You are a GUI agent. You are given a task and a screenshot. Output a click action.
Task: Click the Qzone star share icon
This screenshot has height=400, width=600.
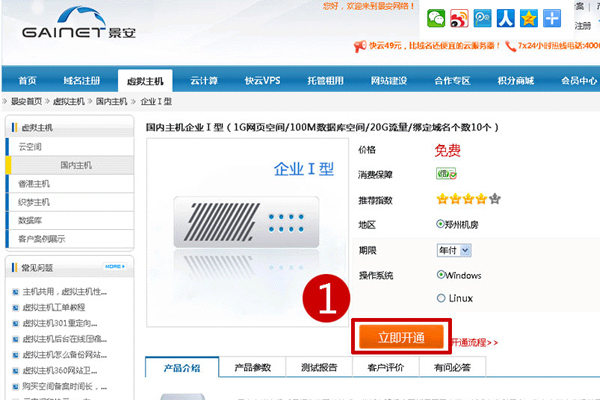click(528, 18)
